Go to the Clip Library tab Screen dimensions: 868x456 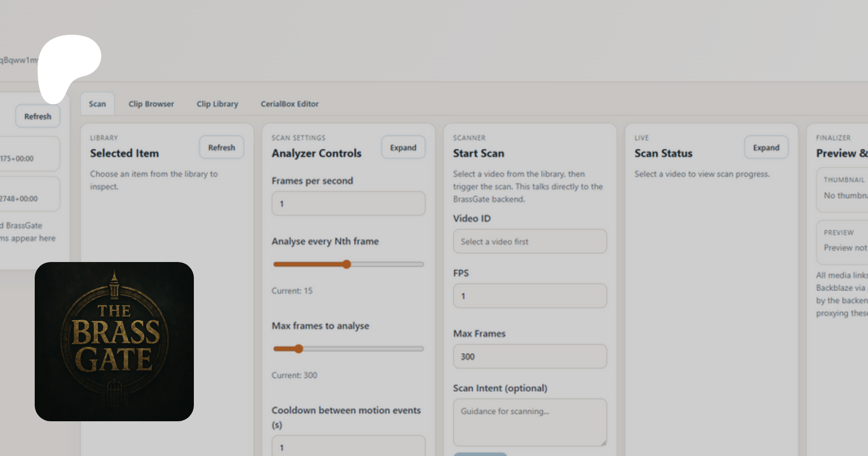point(217,104)
